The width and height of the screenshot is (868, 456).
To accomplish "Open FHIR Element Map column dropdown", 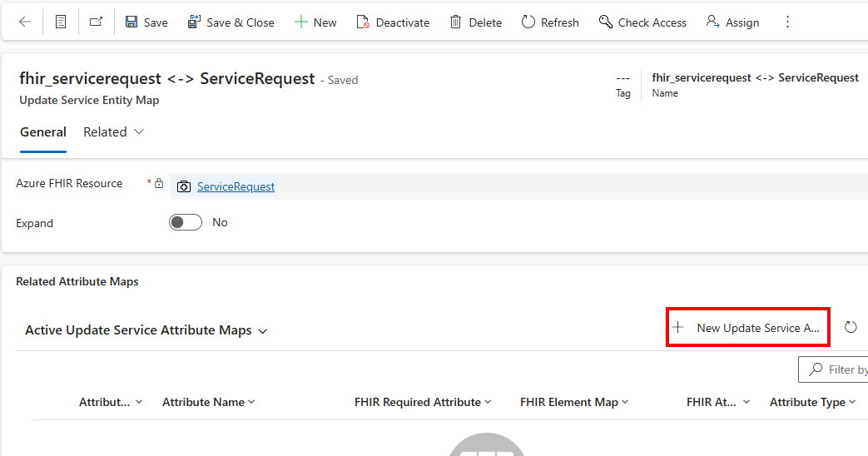I will [574, 402].
